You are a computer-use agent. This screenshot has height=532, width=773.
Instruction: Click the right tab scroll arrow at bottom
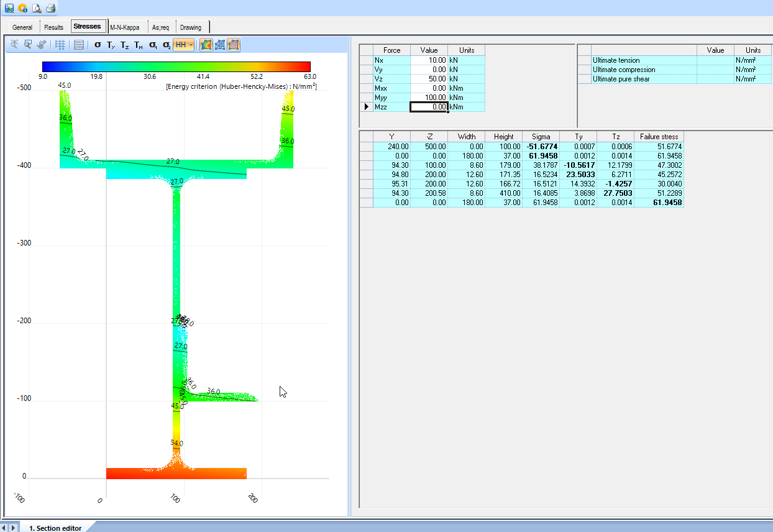(14, 528)
